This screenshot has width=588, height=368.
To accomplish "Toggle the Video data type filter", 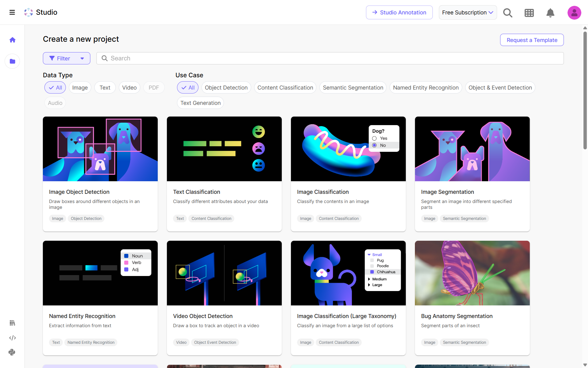I will click(129, 88).
